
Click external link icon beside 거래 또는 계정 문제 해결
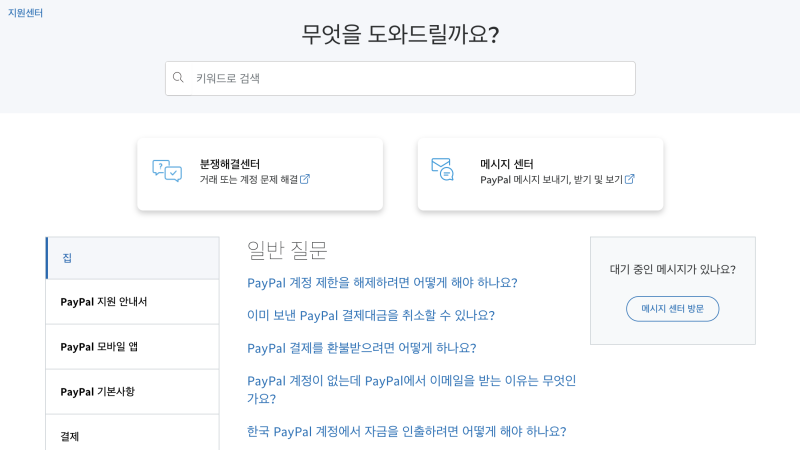click(x=305, y=179)
